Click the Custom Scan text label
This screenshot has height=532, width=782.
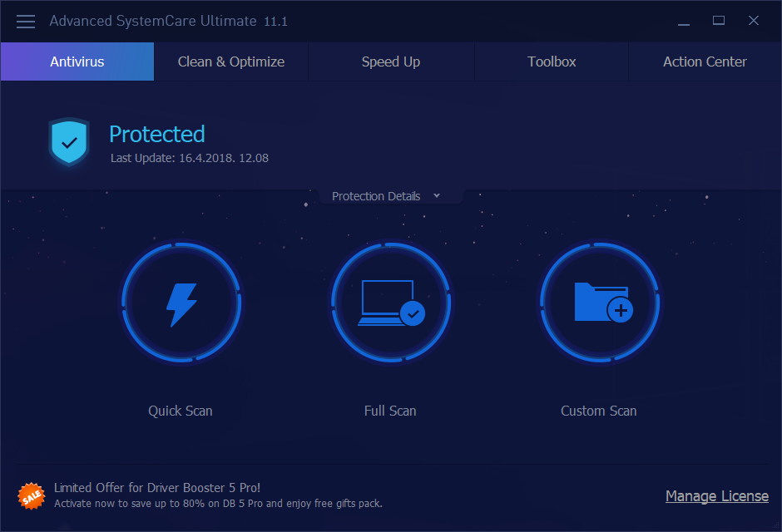pos(598,411)
